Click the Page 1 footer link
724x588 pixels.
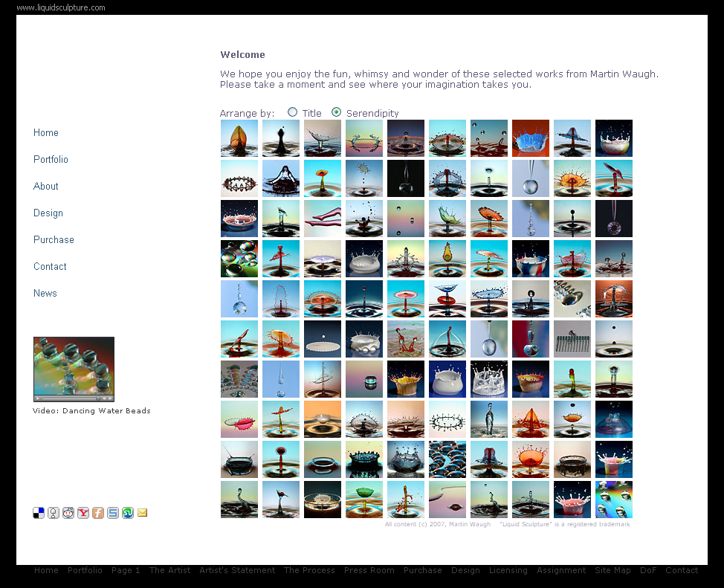pyautogui.click(x=126, y=570)
